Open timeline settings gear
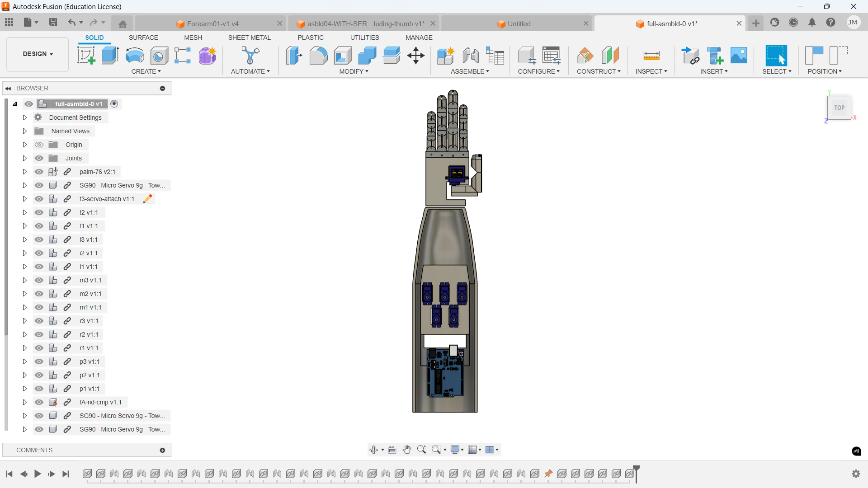This screenshot has height=488, width=868. click(x=856, y=474)
